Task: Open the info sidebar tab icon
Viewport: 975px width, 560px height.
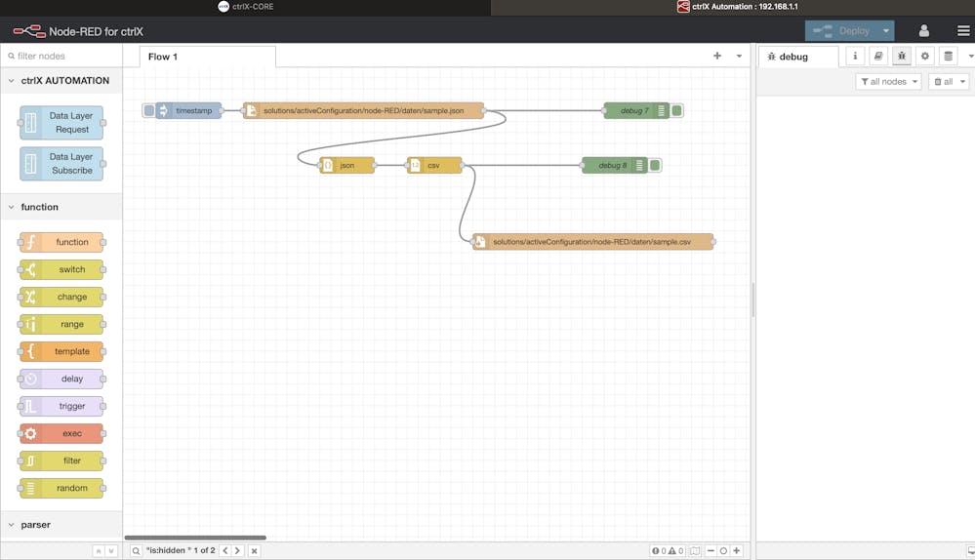Action: click(x=855, y=56)
